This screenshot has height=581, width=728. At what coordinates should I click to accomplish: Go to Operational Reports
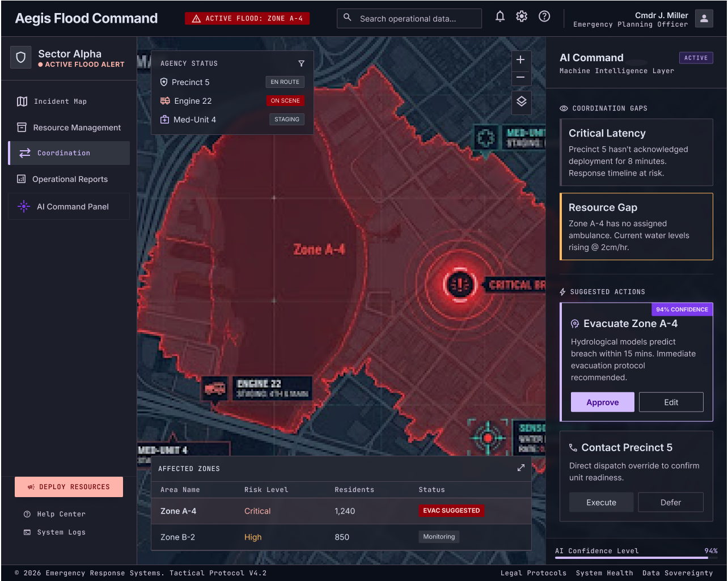(69, 179)
